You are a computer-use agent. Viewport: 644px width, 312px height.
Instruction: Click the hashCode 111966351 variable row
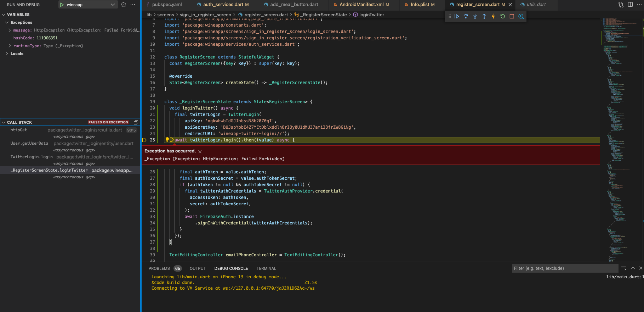(x=70, y=38)
